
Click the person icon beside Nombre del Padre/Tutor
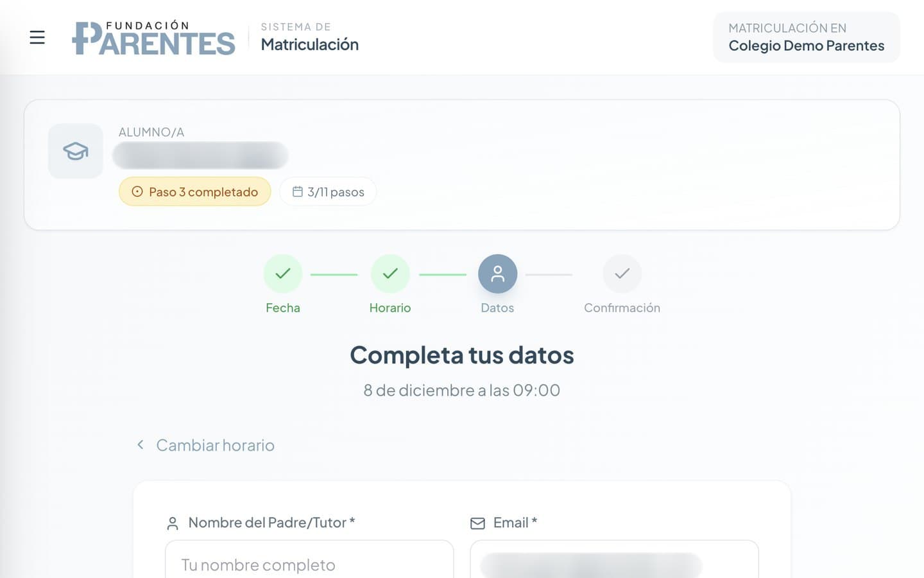(173, 523)
